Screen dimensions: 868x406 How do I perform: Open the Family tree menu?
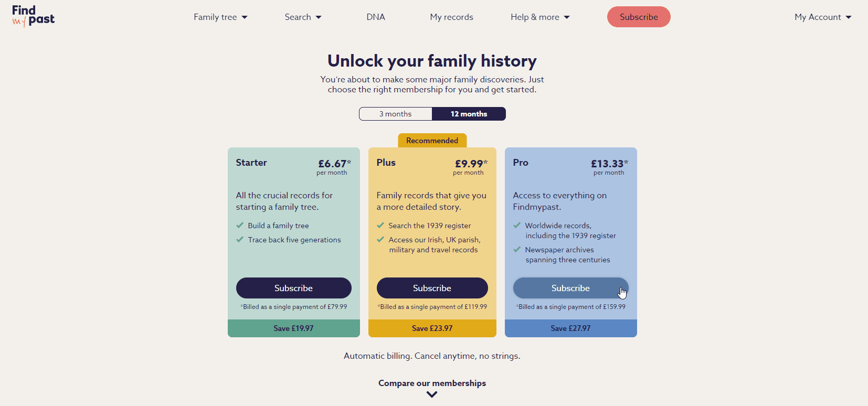[x=216, y=17]
